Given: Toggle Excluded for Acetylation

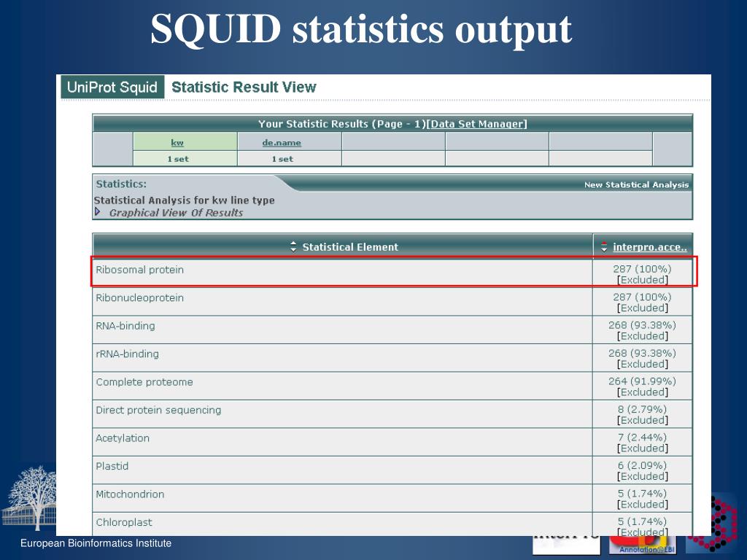Looking at the screenshot, I should tap(643, 448).
